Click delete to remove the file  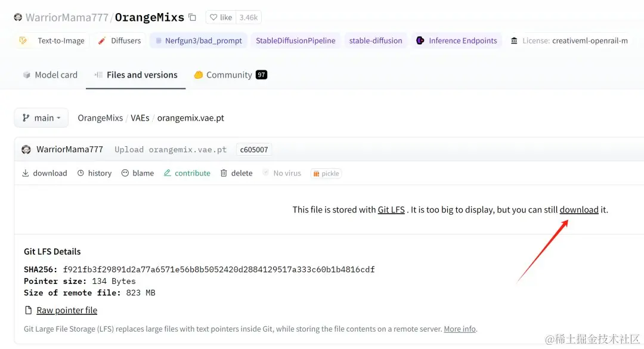(x=237, y=173)
